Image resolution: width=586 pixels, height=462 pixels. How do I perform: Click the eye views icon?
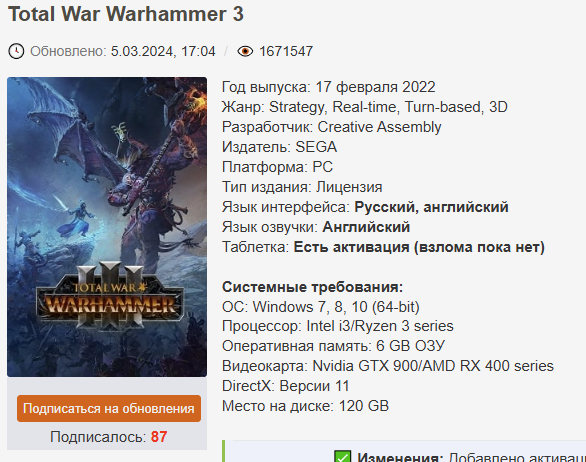245,51
